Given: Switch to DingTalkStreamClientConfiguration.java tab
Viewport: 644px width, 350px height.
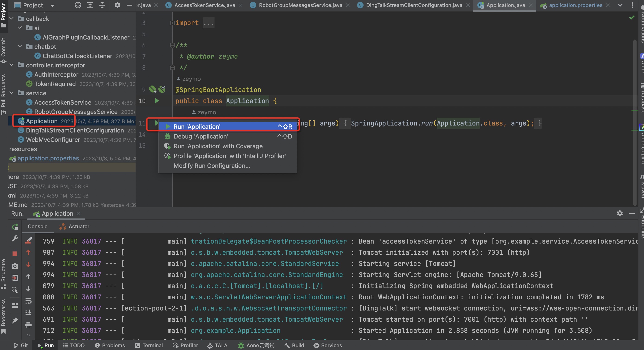Looking at the screenshot, I should [x=414, y=5].
